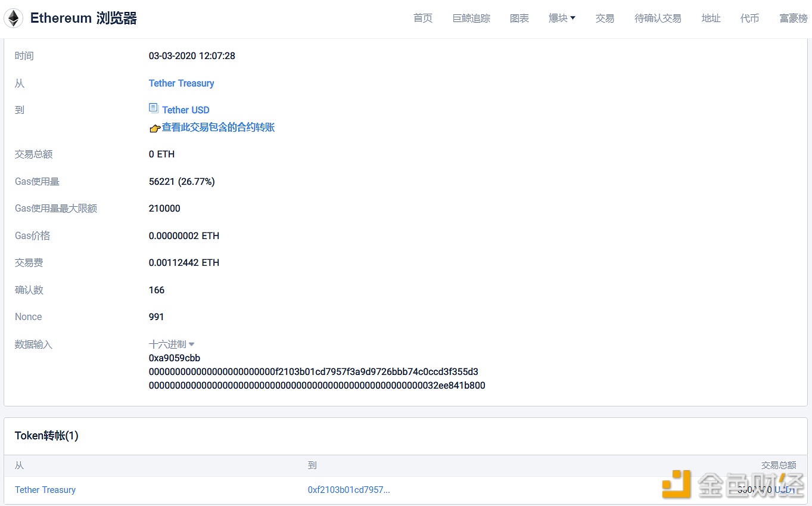Select the confirmations count 166
Screen dimensions: 812x506
point(157,290)
